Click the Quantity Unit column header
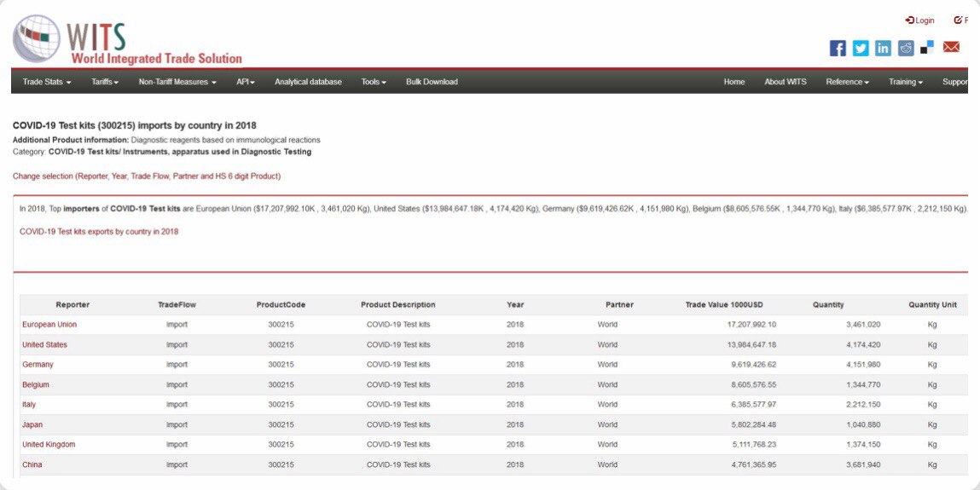The height and width of the screenshot is (490, 980). [932, 304]
